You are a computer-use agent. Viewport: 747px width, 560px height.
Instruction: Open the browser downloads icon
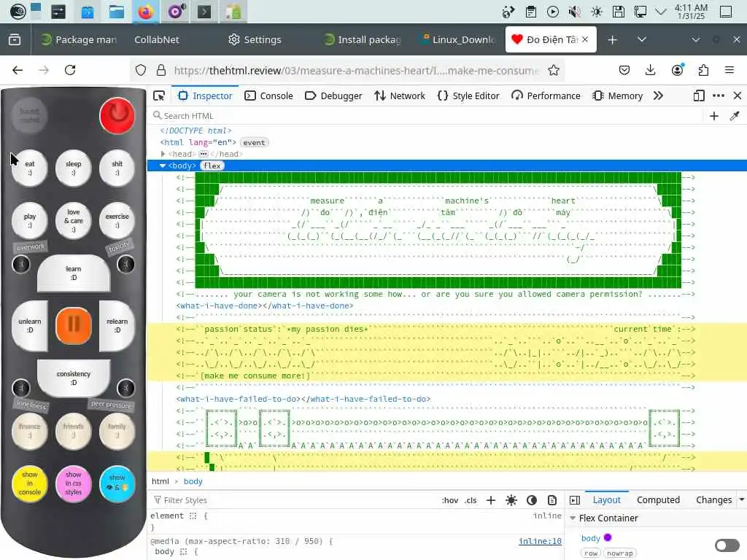click(650, 71)
